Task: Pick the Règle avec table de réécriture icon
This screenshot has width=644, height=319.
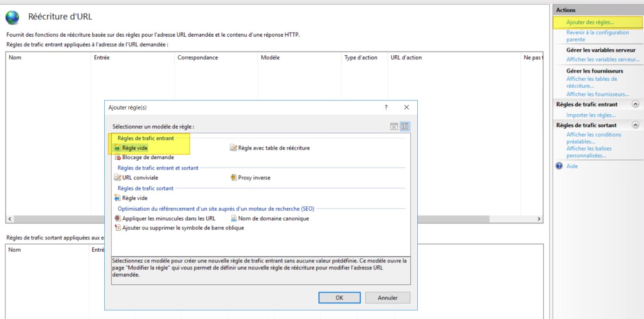Action: 233,148
